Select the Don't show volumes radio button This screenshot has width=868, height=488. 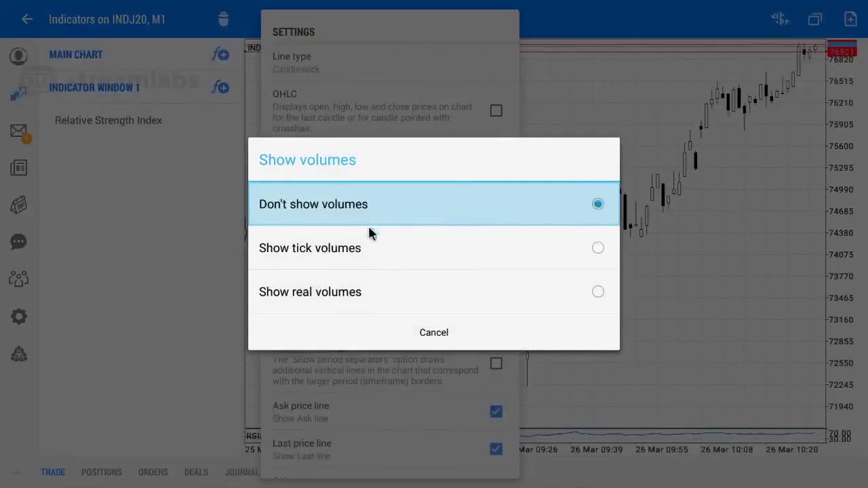597,204
